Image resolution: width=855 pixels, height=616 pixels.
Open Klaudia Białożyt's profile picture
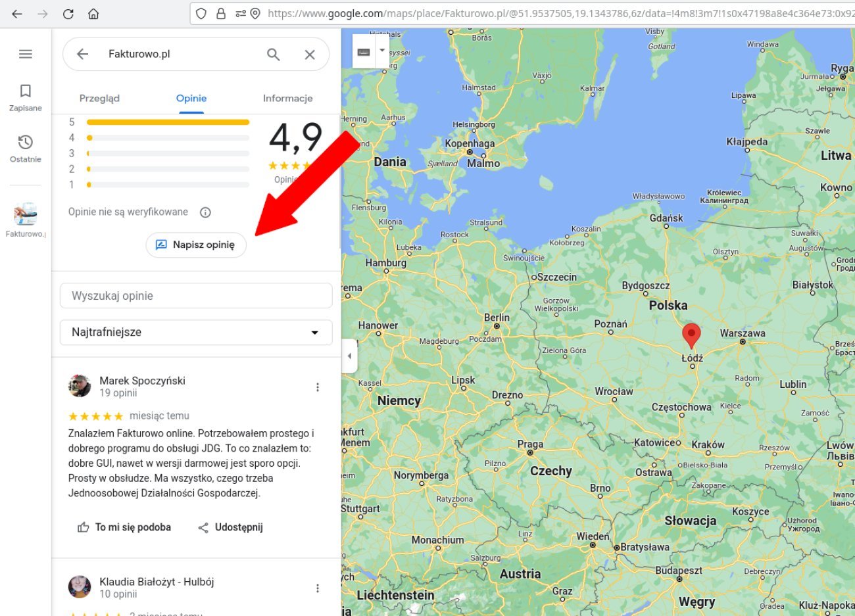pyautogui.click(x=80, y=587)
